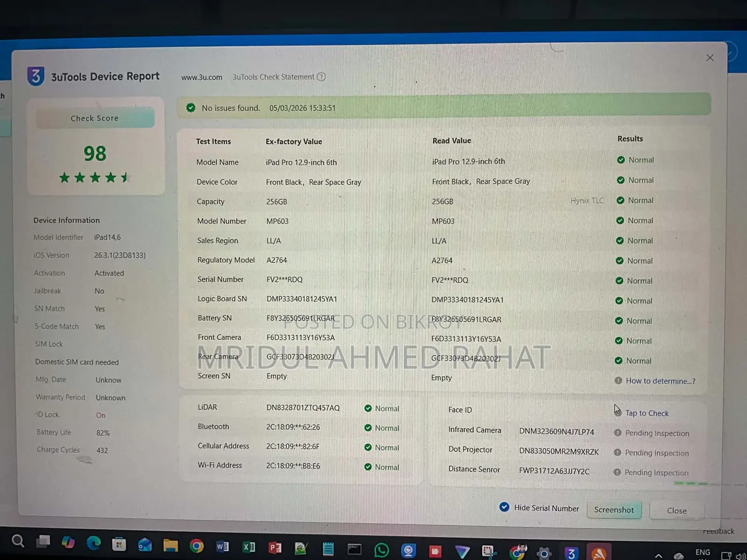Click the 'Domestic SIM card needed' text
The width and height of the screenshot is (747, 560).
point(77,362)
